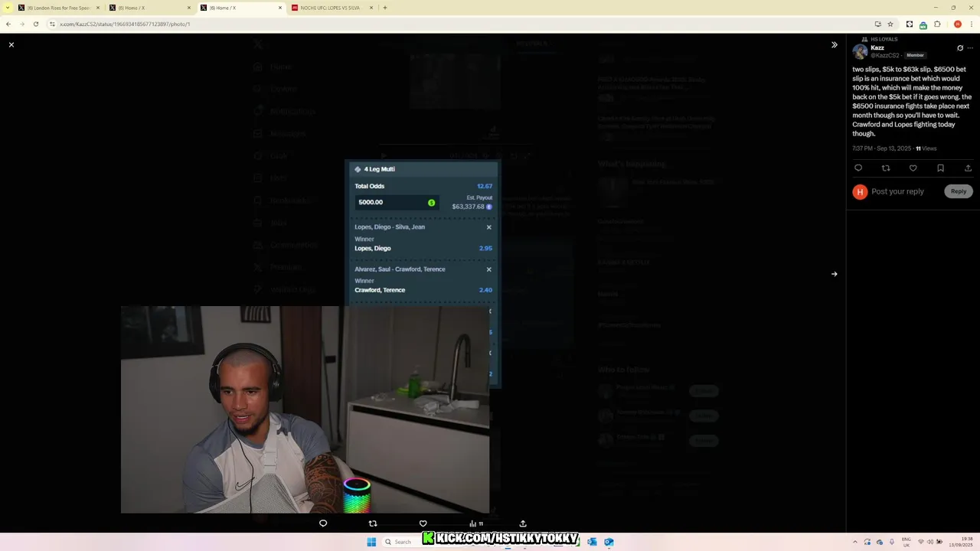Click the share icon below the photo

523,523
